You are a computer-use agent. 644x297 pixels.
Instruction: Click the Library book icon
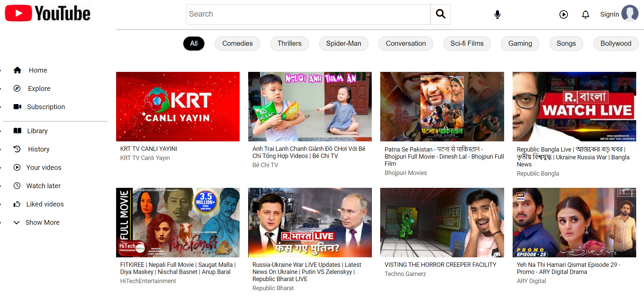click(x=17, y=131)
